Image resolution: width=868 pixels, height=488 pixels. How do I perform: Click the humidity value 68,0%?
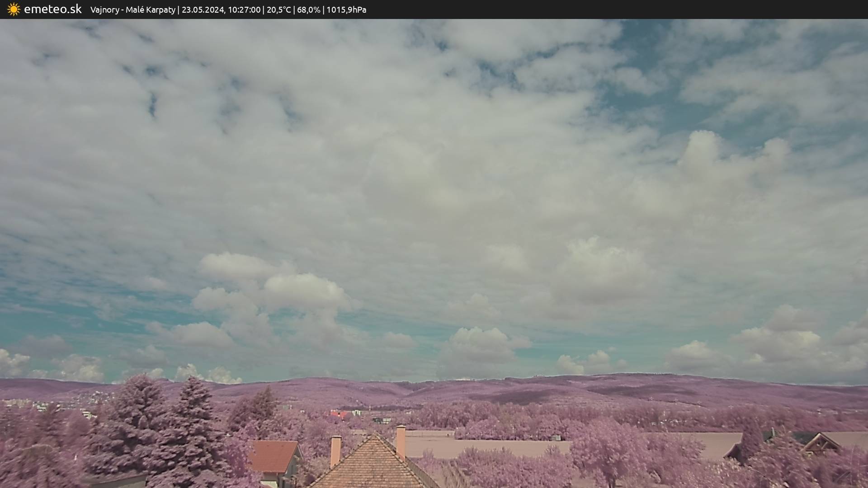coord(308,10)
